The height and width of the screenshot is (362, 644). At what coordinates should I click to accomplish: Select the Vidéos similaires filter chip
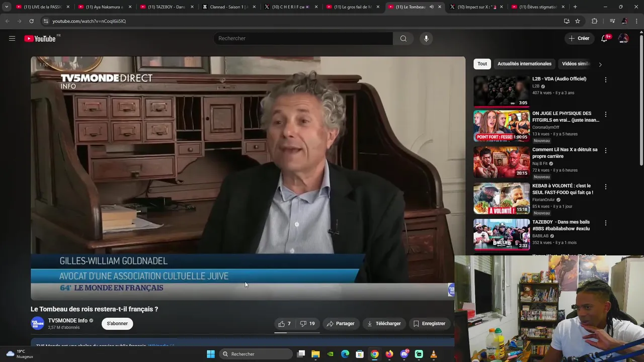[x=576, y=64]
